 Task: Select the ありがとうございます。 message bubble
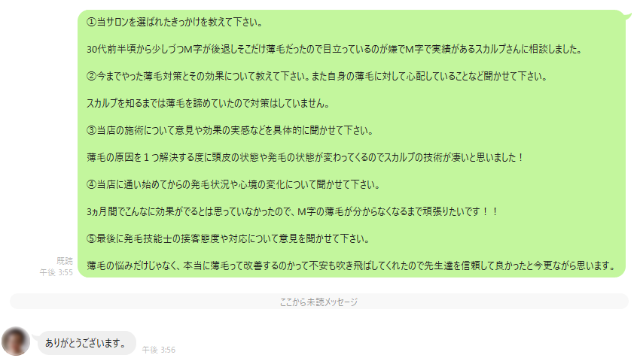pos(87,343)
